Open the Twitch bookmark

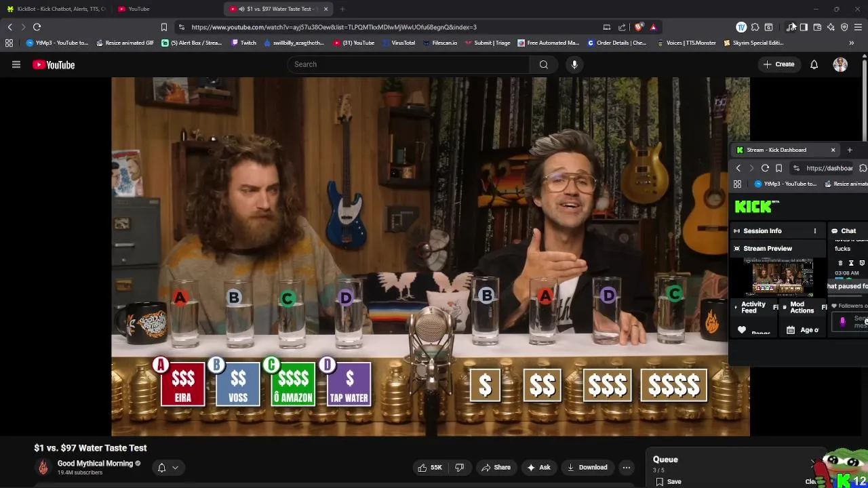244,43
